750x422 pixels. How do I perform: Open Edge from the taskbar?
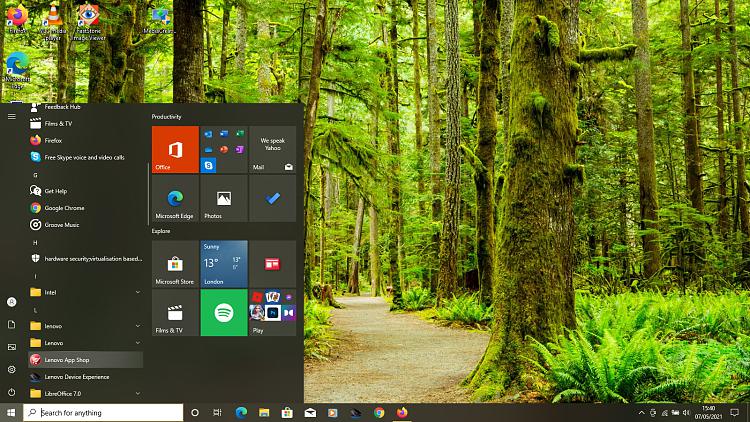(241, 412)
